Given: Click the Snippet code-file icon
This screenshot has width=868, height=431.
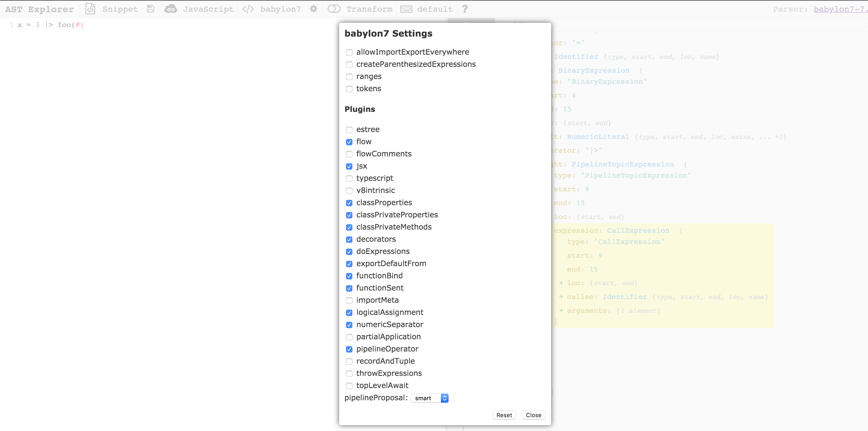Looking at the screenshot, I should coord(90,9).
